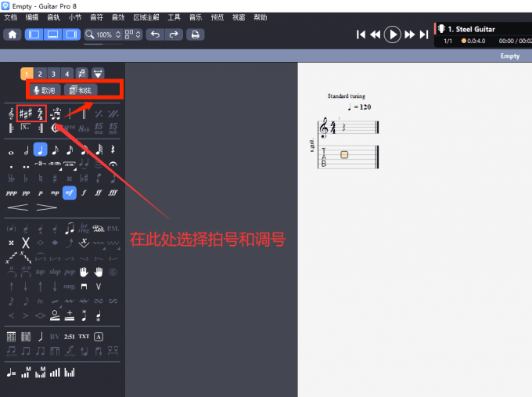Screen dimensions: 532x397
Task: Open the 工具 (Tools) menu
Action: click(174, 16)
